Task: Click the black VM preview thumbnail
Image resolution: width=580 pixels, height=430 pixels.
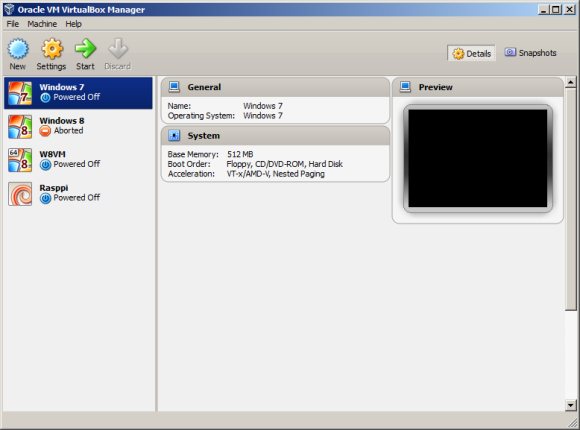Action: [478, 158]
